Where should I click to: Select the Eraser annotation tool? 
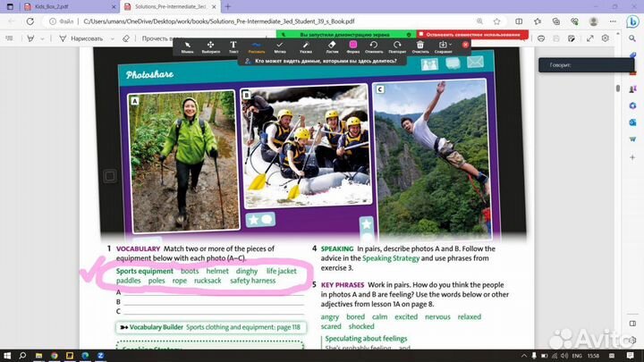tap(332, 46)
